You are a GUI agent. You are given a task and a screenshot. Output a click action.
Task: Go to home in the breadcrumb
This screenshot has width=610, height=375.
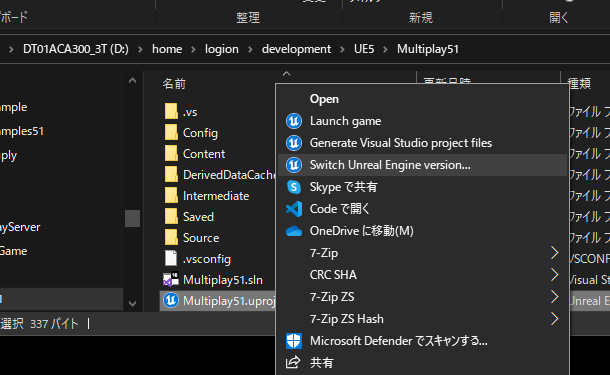tap(167, 49)
